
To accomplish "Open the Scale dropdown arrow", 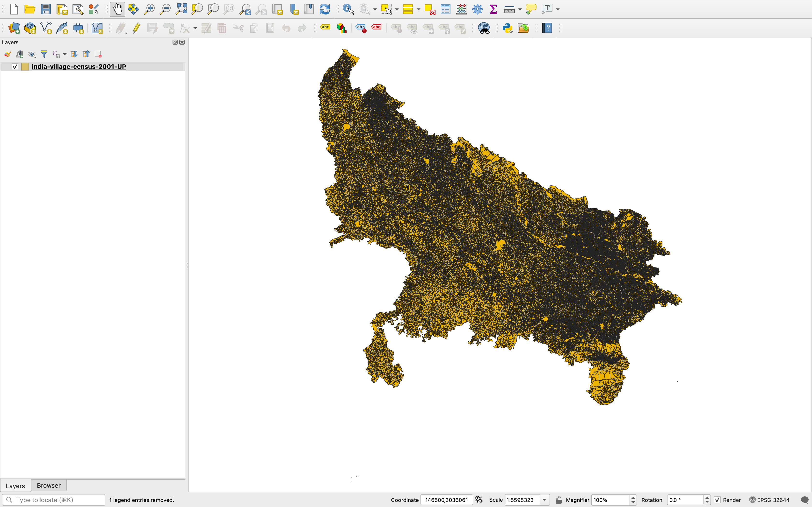I will 544,500.
